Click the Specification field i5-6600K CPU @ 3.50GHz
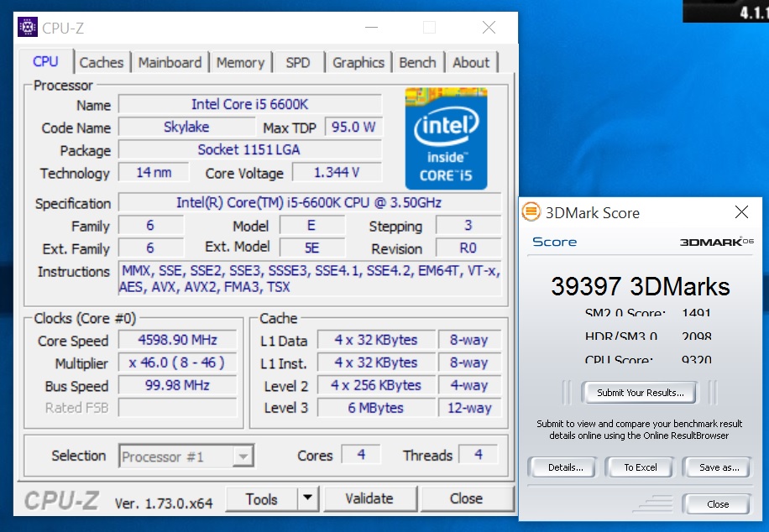 point(310,202)
